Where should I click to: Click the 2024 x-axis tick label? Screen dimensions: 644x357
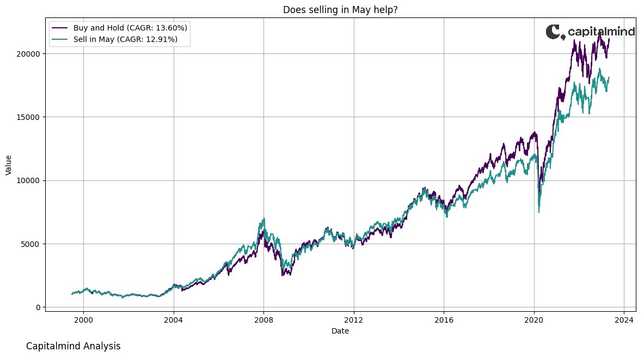pyautogui.click(x=624, y=319)
